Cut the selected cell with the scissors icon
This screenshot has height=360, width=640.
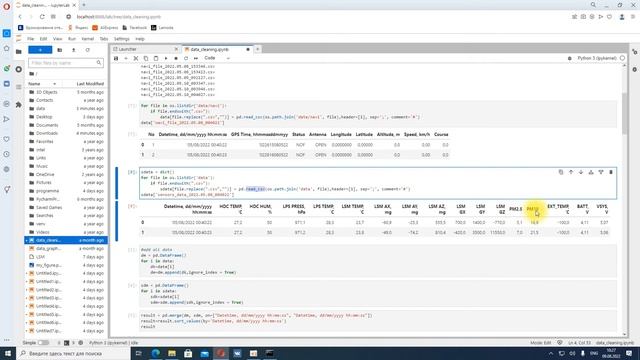[x=136, y=58]
